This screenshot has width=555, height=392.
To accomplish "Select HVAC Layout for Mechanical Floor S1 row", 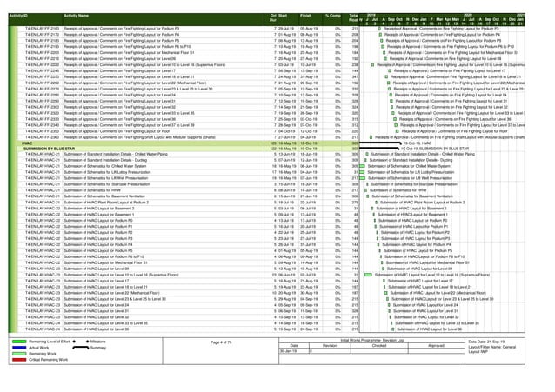I will click(x=188, y=262).
